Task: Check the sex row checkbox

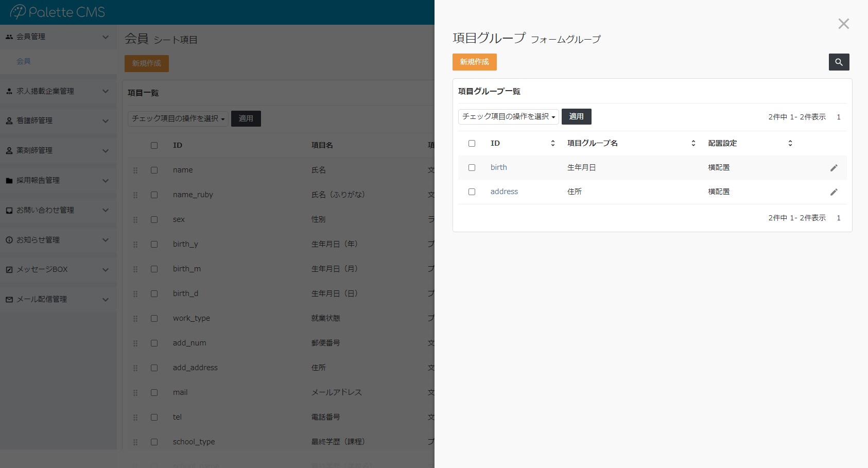Action: pyautogui.click(x=154, y=219)
